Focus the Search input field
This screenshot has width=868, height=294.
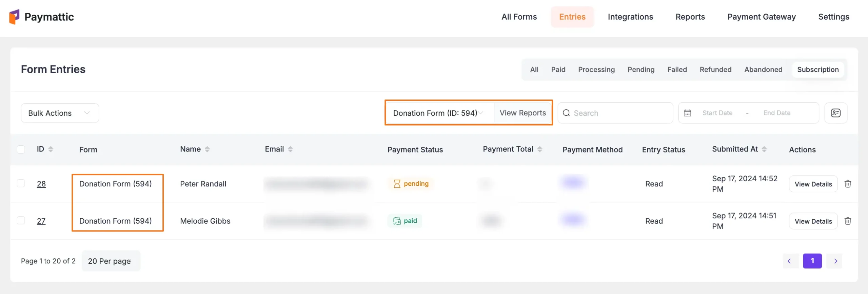coord(615,113)
